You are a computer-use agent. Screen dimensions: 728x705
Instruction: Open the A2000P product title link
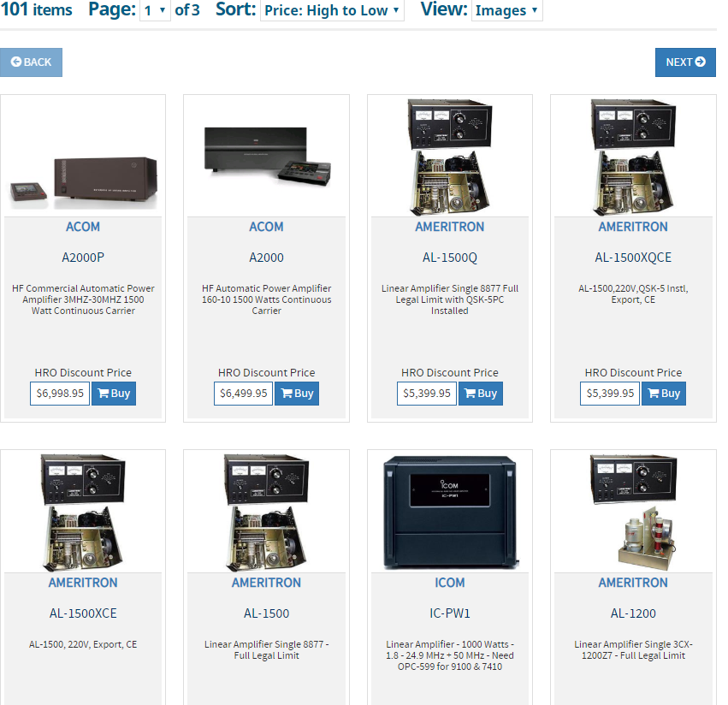click(83, 258)
